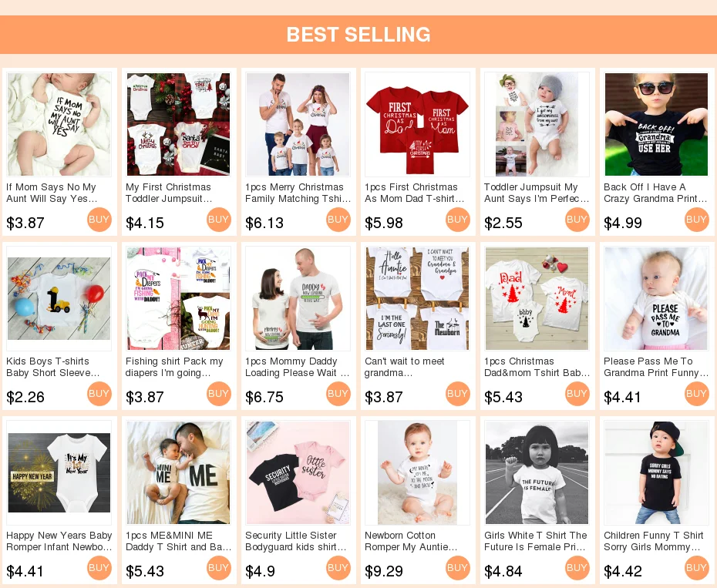Click the BEST SELLING orange banner
This screenshot has width=717, height=588.
[358, 35]
